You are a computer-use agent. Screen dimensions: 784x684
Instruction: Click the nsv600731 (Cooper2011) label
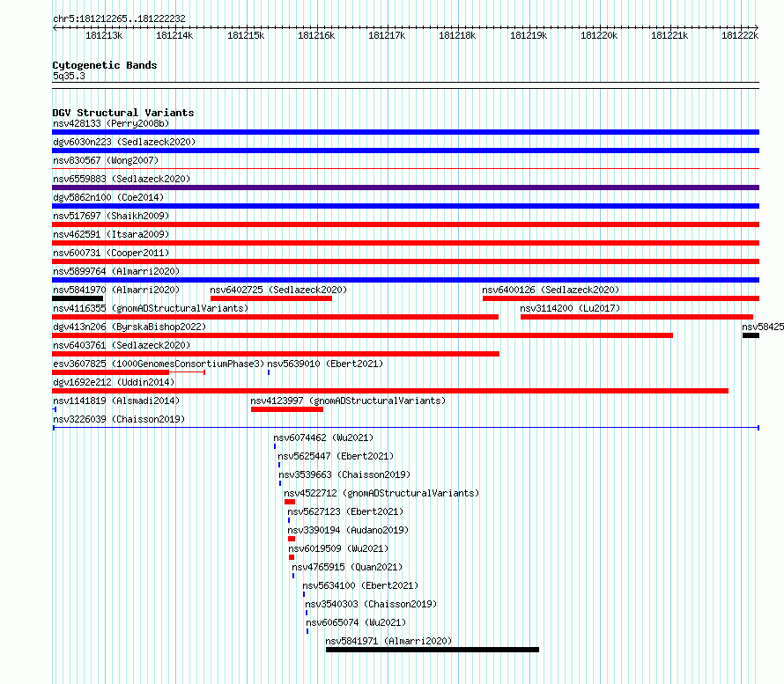pyautogui.click(x=111, y=253)
